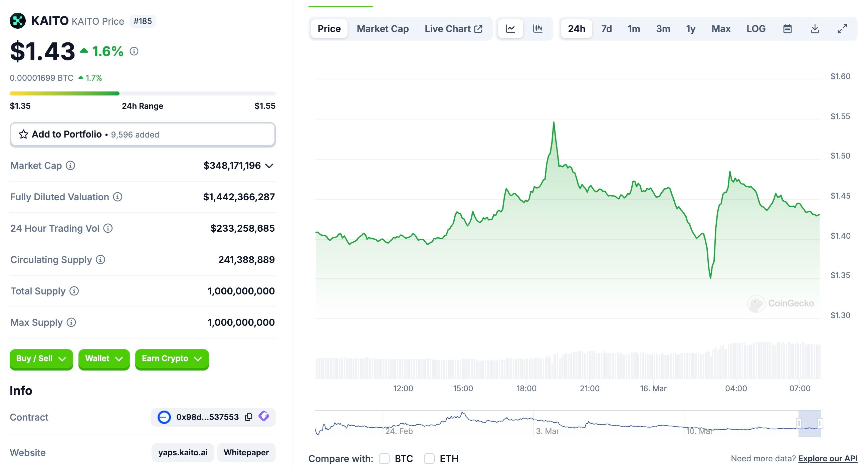Expand Market Cap details chevron

(x=269, y=166)
